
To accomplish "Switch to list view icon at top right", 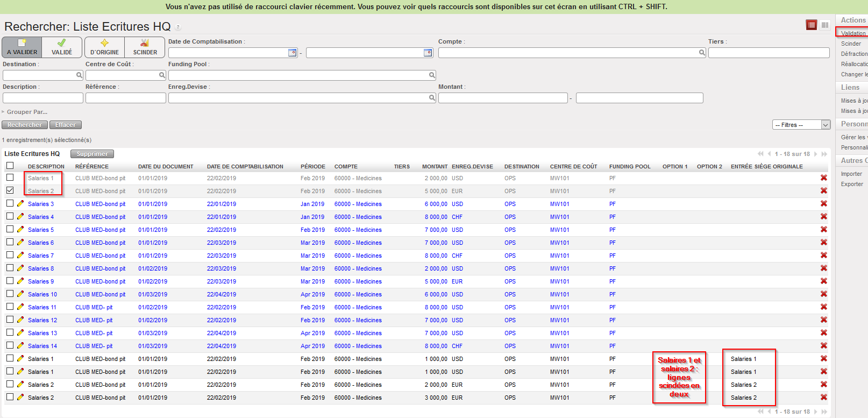I will click(x=812, y=25).
